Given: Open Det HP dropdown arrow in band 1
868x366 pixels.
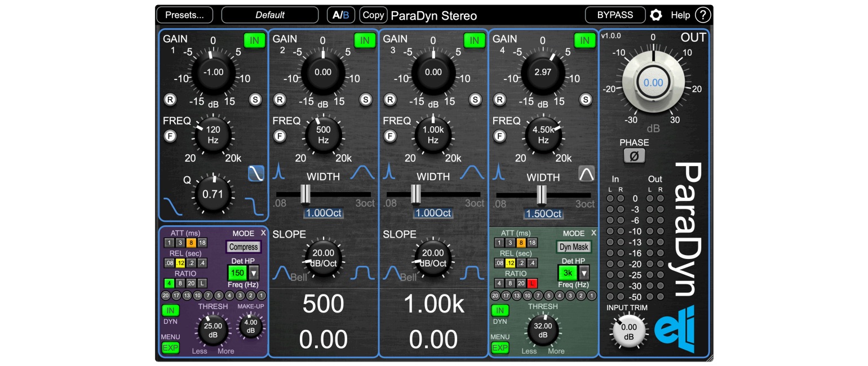Looking at the screenshot, I should pos(254,273).
